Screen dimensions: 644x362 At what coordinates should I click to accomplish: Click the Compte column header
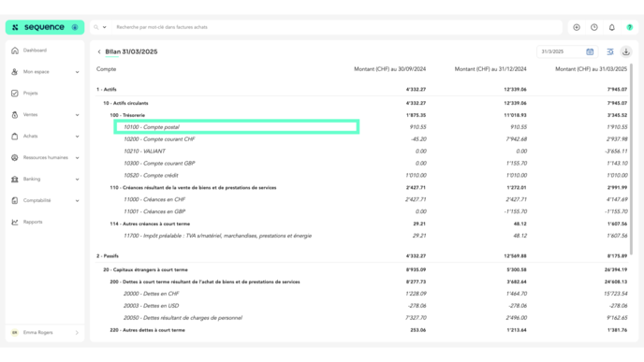[107, 69]
